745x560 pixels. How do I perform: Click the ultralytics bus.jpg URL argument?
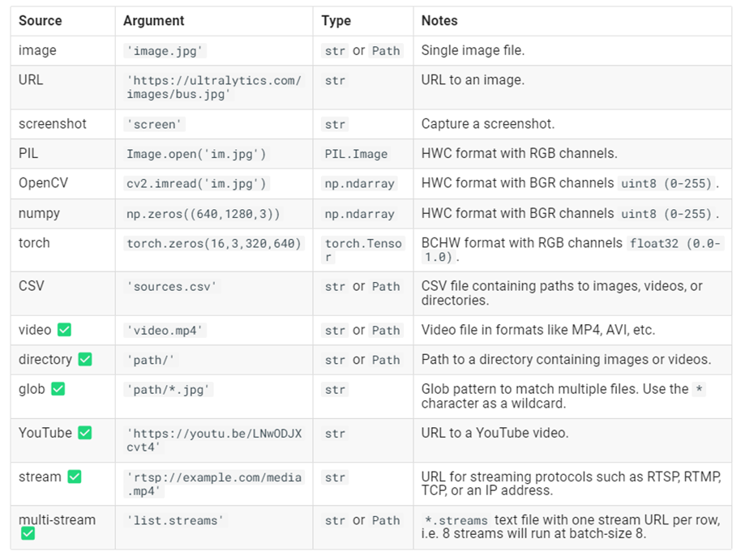(214, 88)
